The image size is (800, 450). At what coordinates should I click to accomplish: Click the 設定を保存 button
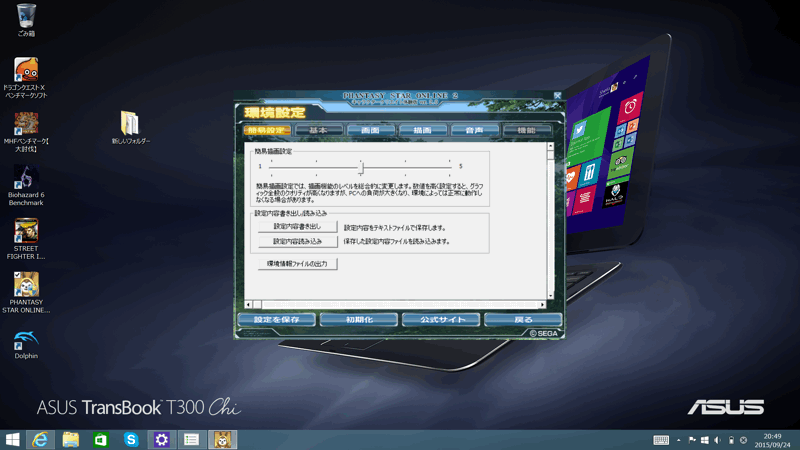point(276,320)
